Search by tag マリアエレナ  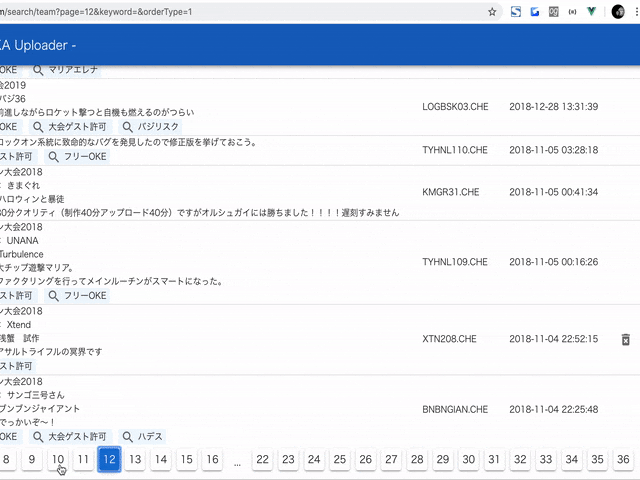[66, 70]
